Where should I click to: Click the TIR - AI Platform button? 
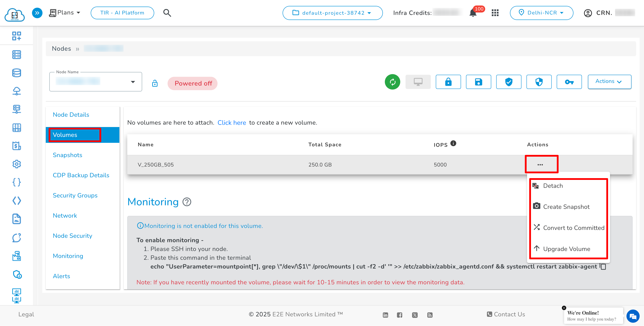tap(122, 13)
